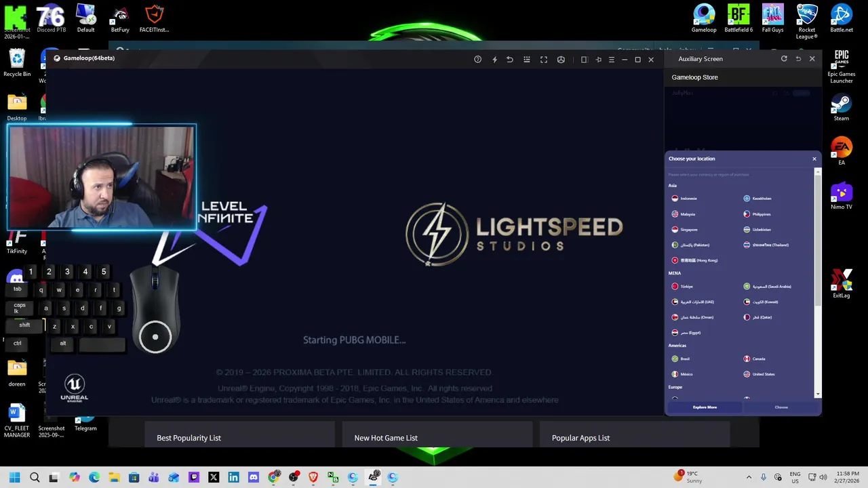Open LinkedIn from the taskbar
The width and height of the screenshot is (868, 488).
click(x=233, y=477)
